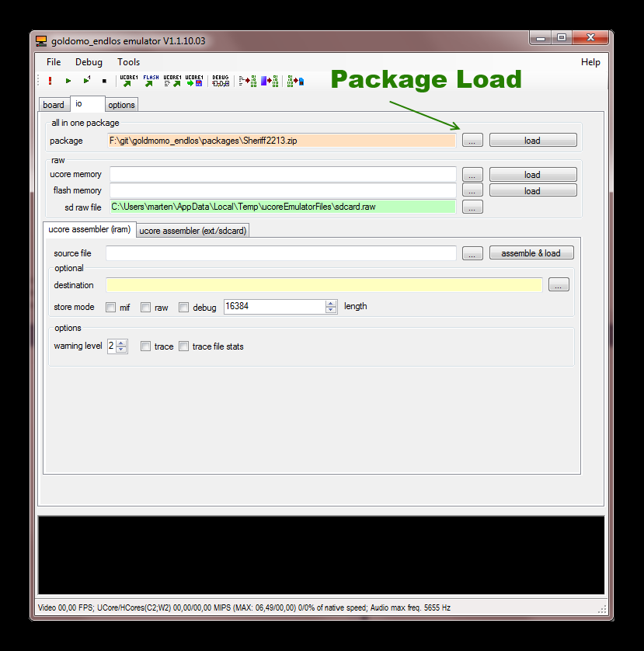Click the status bar text showing Video FPS
This screenshot has height=651, width=644.
coord(244,607)
